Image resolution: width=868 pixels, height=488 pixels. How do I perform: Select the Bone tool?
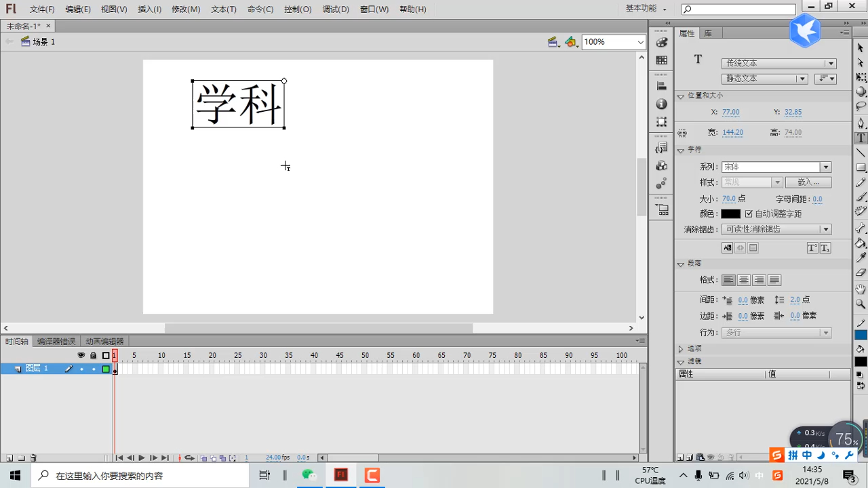tap(860, 228)
